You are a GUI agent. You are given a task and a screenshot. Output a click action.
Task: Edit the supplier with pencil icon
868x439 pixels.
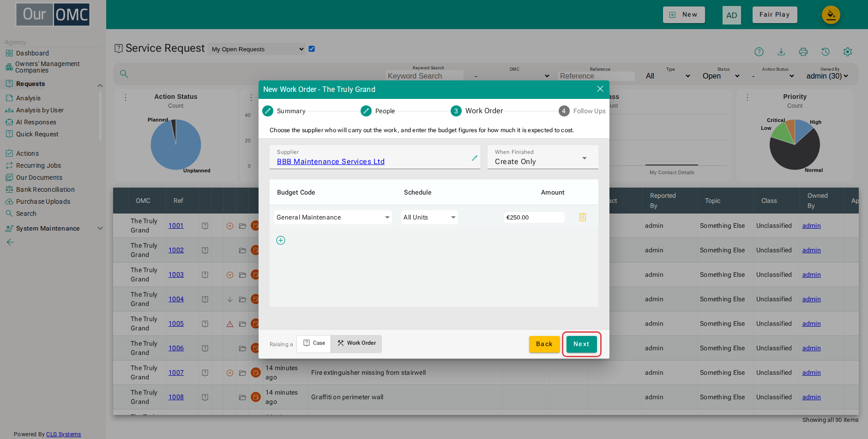tap(474, 158)
